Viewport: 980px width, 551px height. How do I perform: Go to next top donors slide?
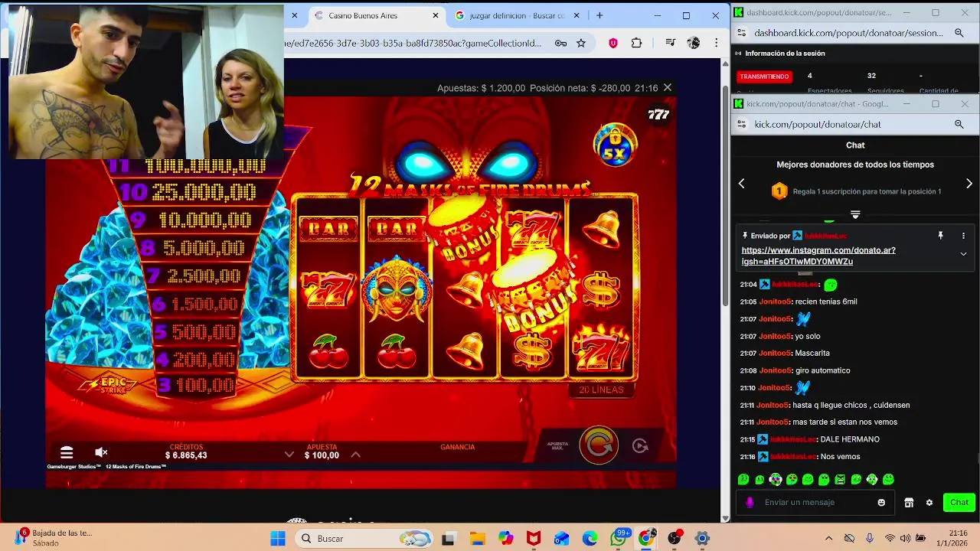[969, 184]
